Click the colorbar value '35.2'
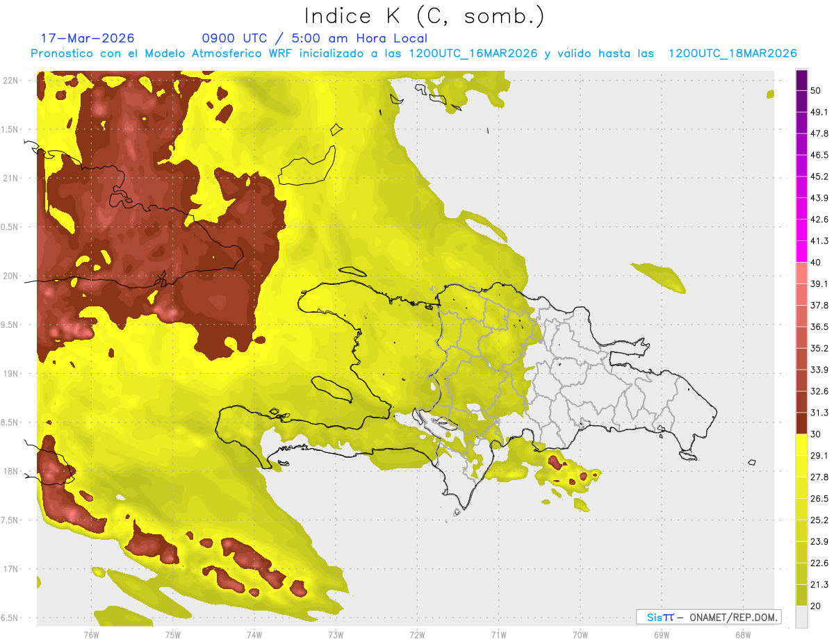The width and height of the screenshot is (834, 644). point(819,348)
